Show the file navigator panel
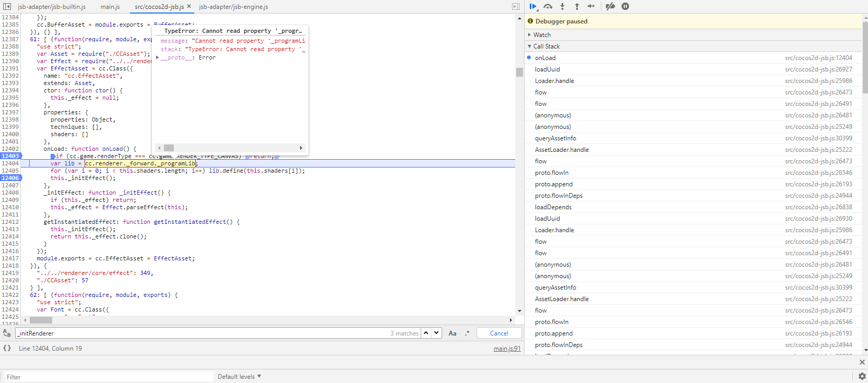This screenshot has height=383, width=868. [7, 7]
